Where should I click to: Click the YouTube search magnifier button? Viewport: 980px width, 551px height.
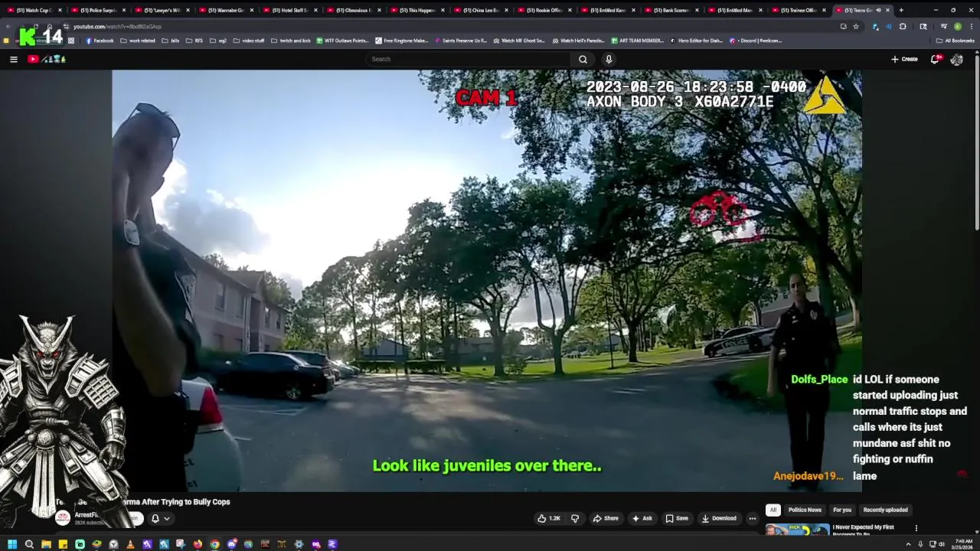pos(583,59)
